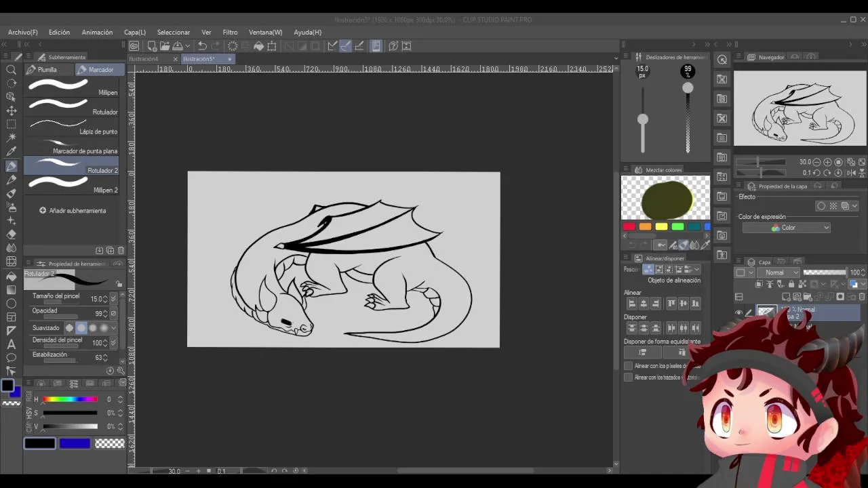Select the Auto select magic wand tool

pyautogui.click(x=12, y=138)
